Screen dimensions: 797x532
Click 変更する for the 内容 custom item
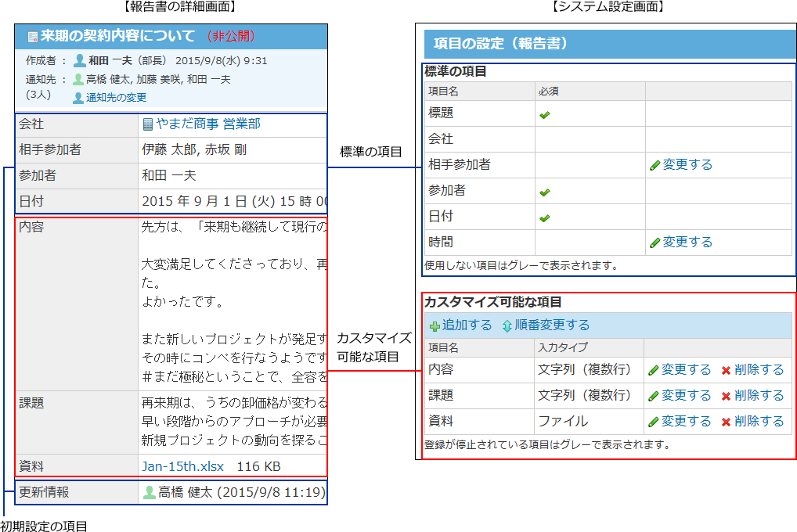click(x=686, y=369)
